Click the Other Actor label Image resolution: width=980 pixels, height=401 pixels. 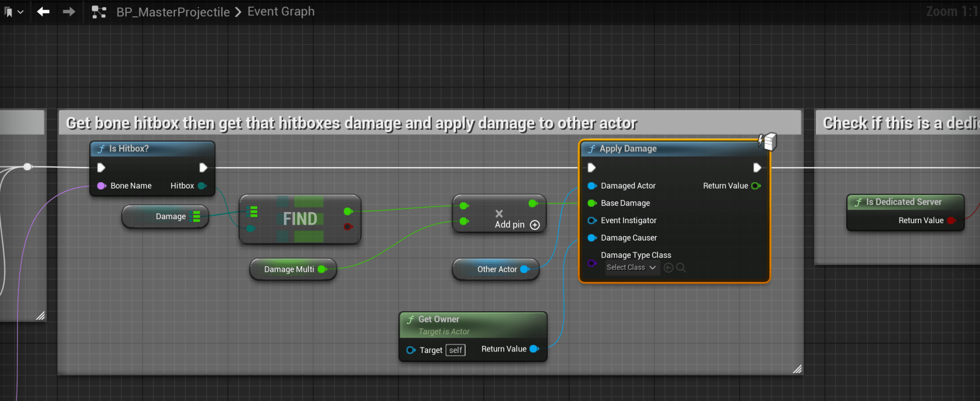pos(497,269)
